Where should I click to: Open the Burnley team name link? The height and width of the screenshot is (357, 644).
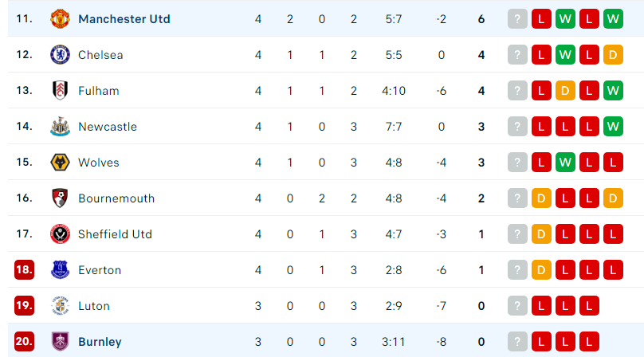coord(100,342)
